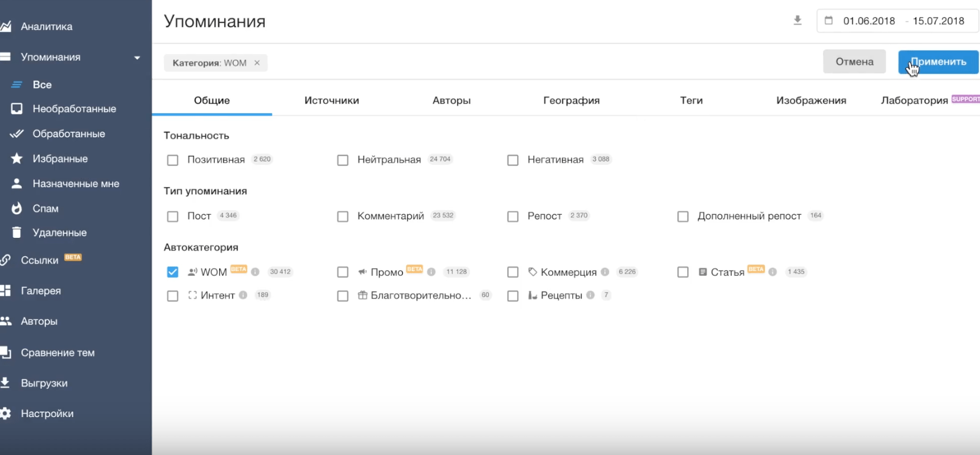This screenshot has width=980, height=455.
Task: Click the info icon beside Коммерция
Action: click(605, 272)
